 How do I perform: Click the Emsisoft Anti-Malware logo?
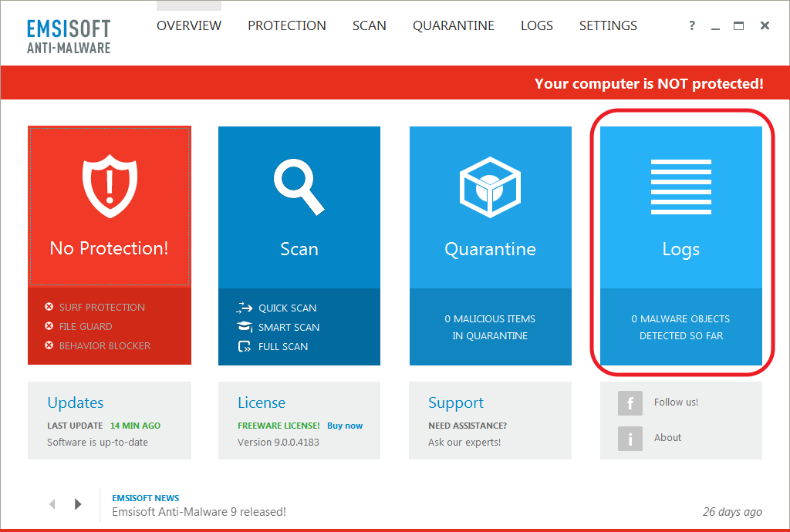point(69,36)
